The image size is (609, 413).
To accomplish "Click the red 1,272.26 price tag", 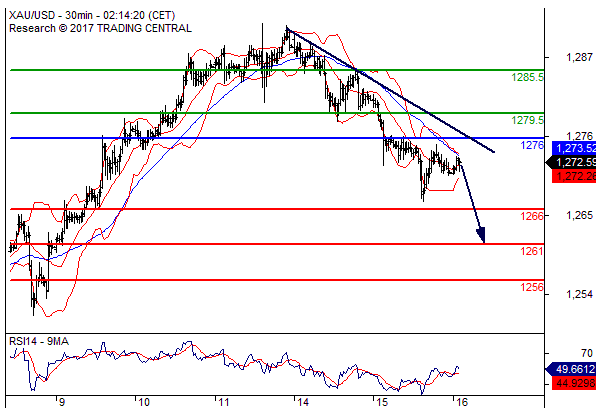I will pyautogui.click(x=574, y=176).
